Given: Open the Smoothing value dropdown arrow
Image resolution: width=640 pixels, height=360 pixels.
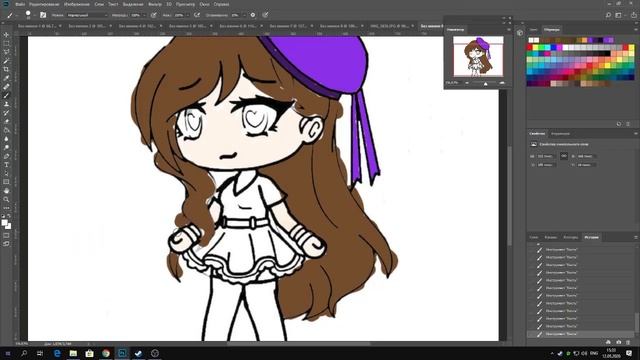Looking at the screenshot, I should pyautogui.click(x=244, y=15).
